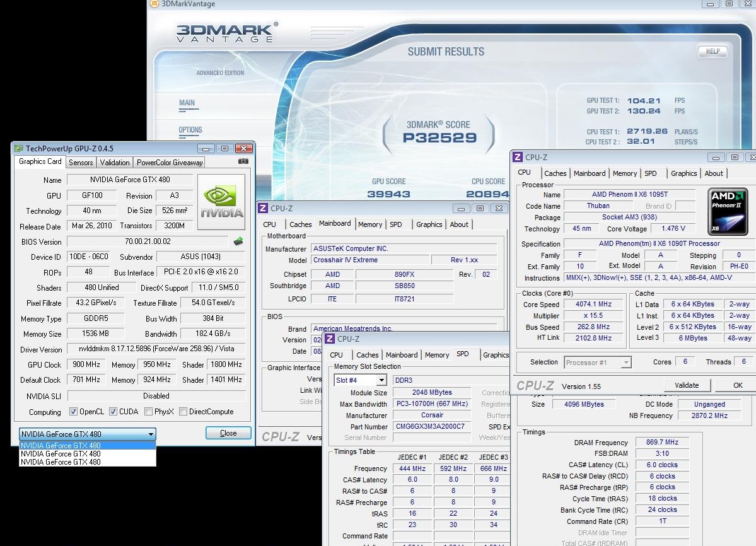756x546 pixels.
Task: Click the Z icon of CPU-Z SPD window
Action: point(330,339)
